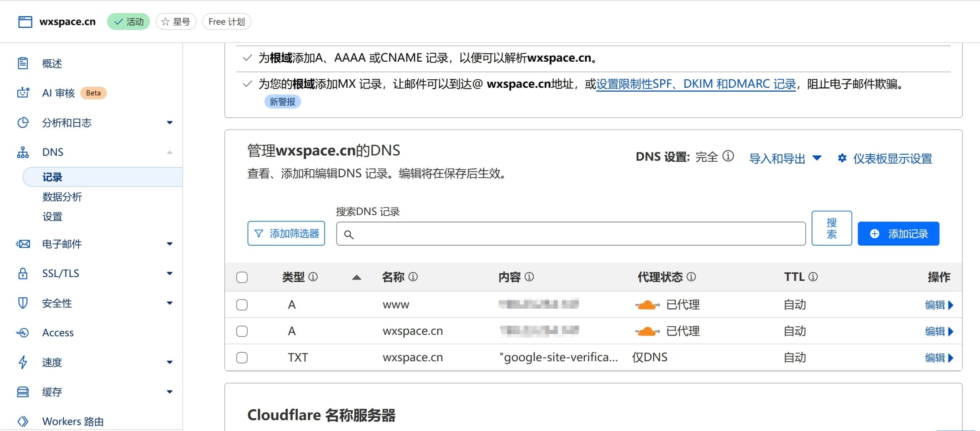
Task: Click 编辑 for the TXT record
Action: coord(939,357)
